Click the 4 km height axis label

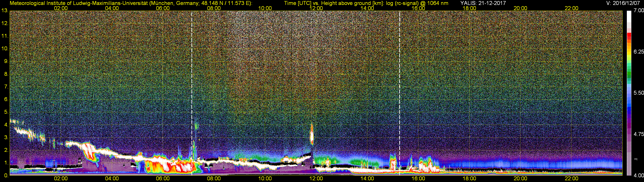tap(6, 125)
